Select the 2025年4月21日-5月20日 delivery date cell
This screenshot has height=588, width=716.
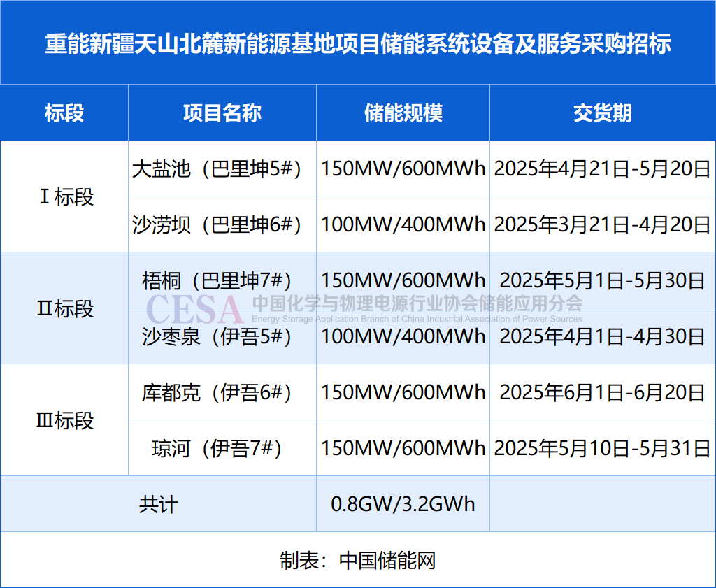pyautogui.click(x=602, y=168)
